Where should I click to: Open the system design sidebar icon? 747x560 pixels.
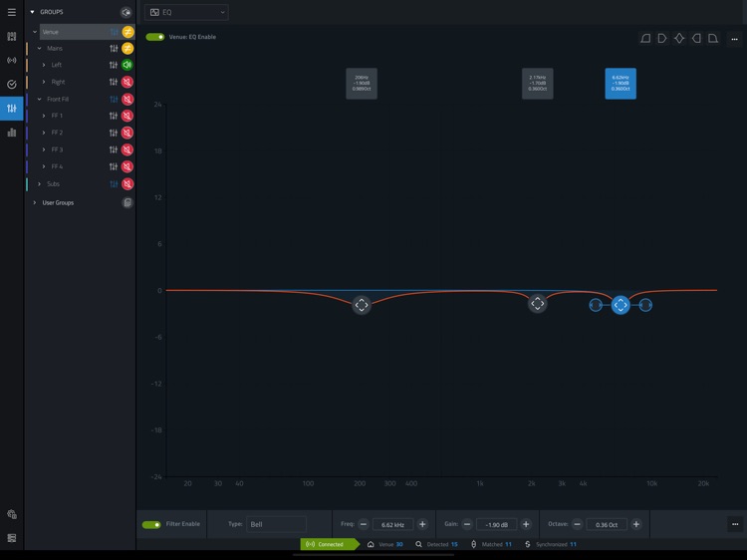(x=11, y=36)
